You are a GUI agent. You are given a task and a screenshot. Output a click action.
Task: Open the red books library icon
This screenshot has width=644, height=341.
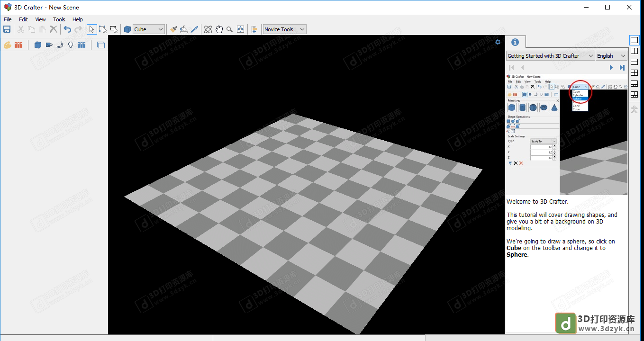pos(18,45)
